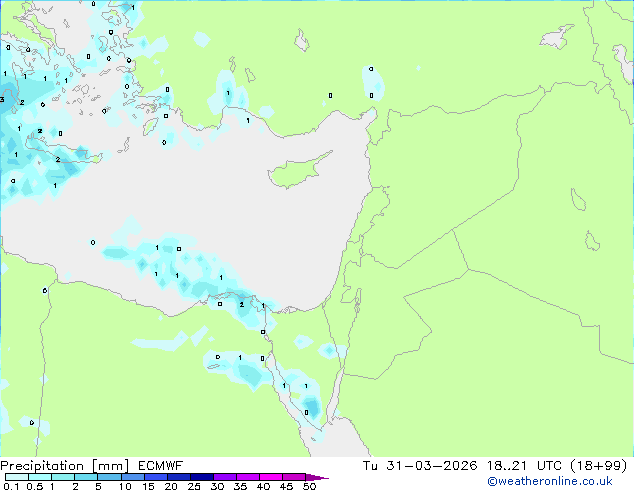Pick the 20–25 mm dark blue legend swatch
Screen dimensions: 634x490
tap(178, 477)
